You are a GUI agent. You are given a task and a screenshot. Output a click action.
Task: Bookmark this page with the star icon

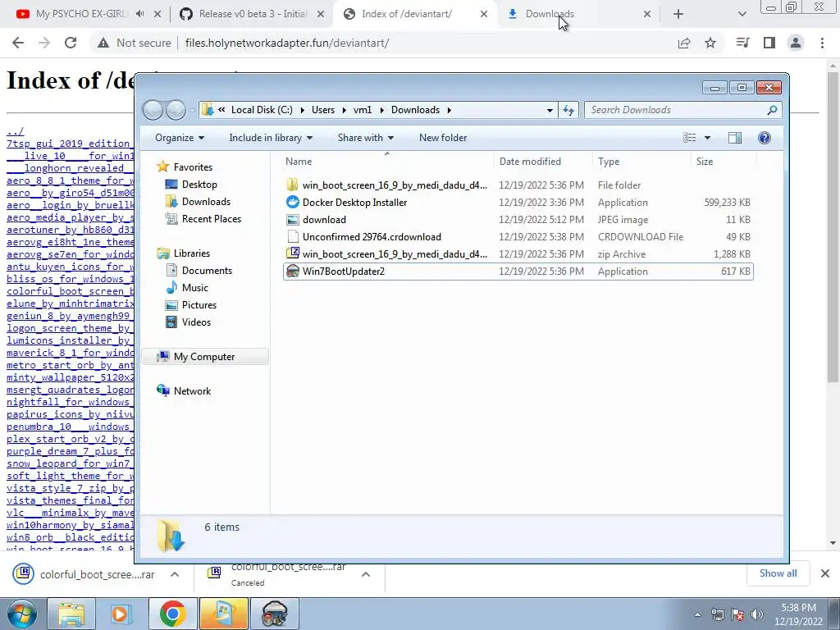click(x=710, y=43)
